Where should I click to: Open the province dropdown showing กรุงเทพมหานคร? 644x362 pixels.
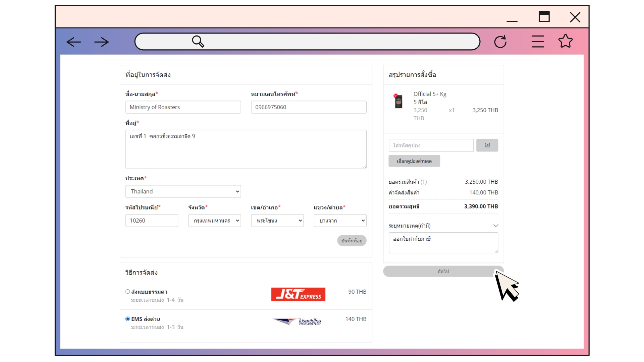pos(214,221)
